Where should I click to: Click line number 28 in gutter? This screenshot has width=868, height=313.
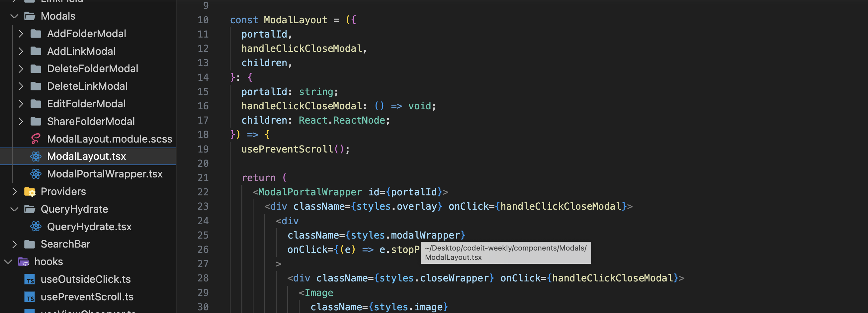coord(203,278)
